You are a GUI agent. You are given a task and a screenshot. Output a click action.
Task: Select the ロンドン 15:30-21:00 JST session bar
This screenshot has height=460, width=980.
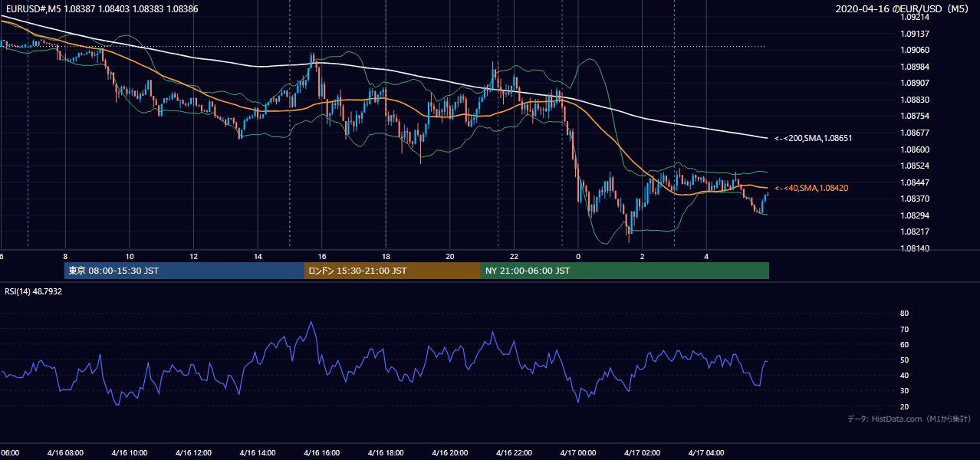pos(393,271)
